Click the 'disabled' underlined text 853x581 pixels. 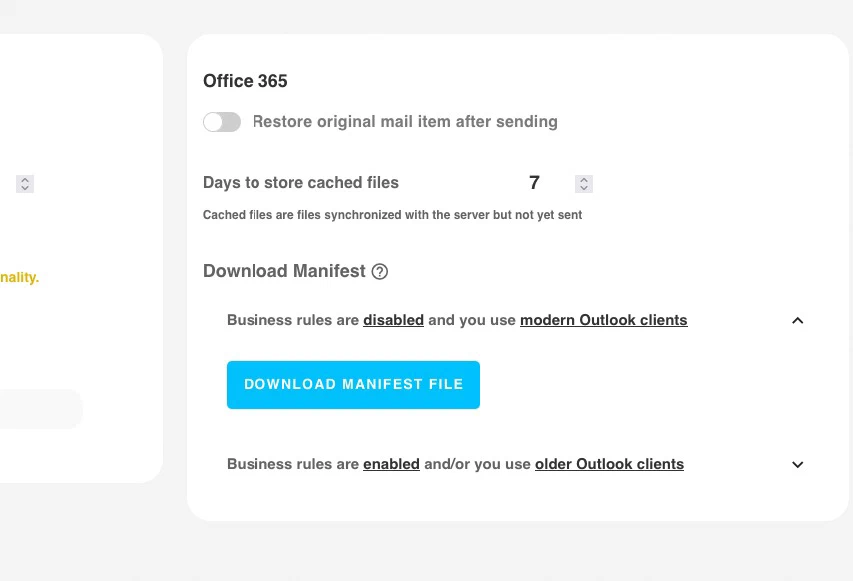393,320
